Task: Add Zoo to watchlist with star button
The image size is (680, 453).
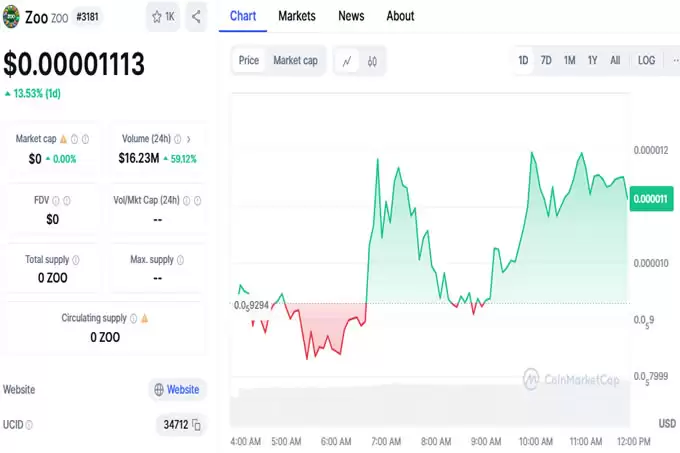Action: (x=162, y=16)
